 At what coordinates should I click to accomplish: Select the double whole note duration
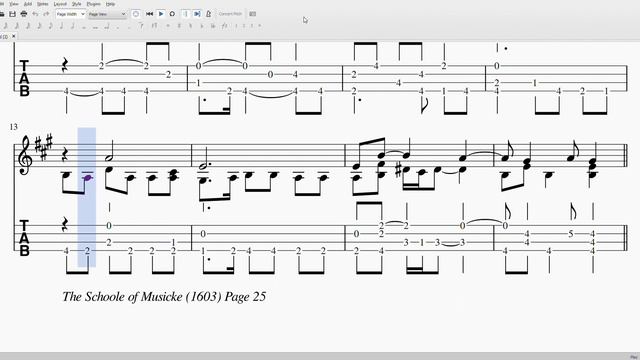pos(95,27)
